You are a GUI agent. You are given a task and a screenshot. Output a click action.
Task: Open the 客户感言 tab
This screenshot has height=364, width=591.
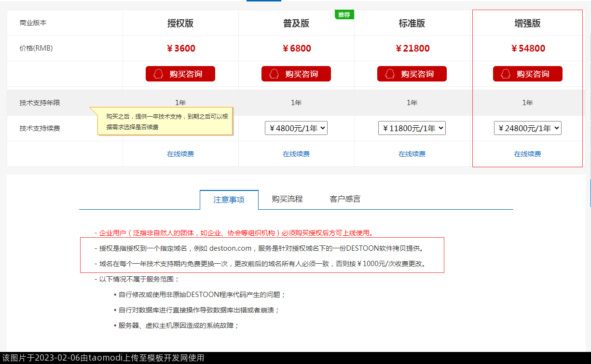click(345, 199)
